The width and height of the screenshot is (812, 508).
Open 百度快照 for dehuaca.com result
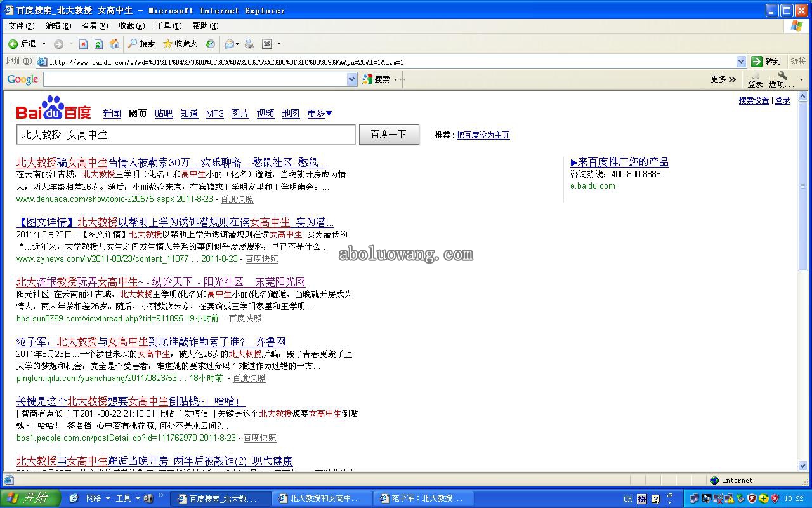point(237,199)
